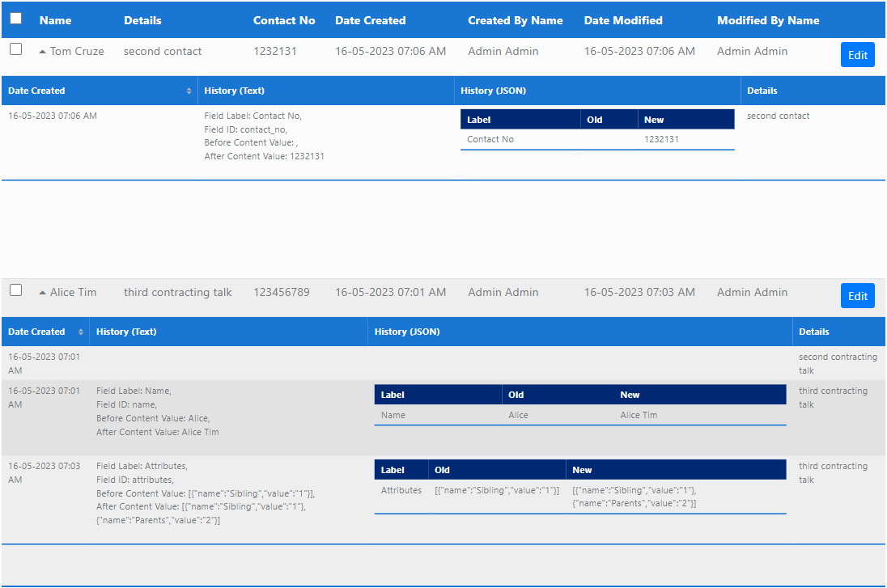Click sort icon in Alice Tim history Date Created
The image size is (887, 588).
pos(81,332)
